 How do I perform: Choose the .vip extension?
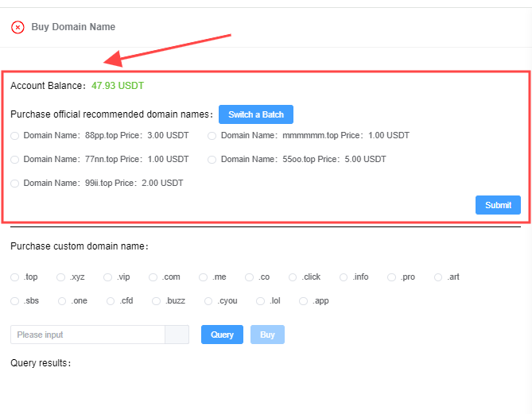[x=107, y=277]
